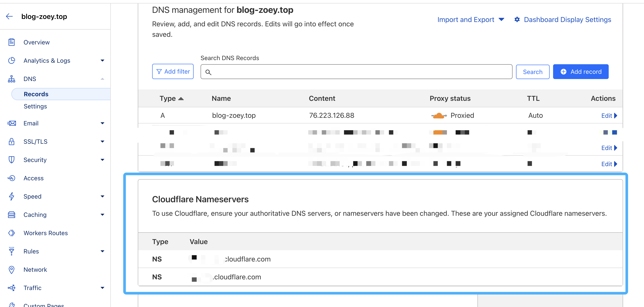Open the Records submenu item
This screenshot has height=307, width=644.
pyautogui.click(x=61, y=94)
